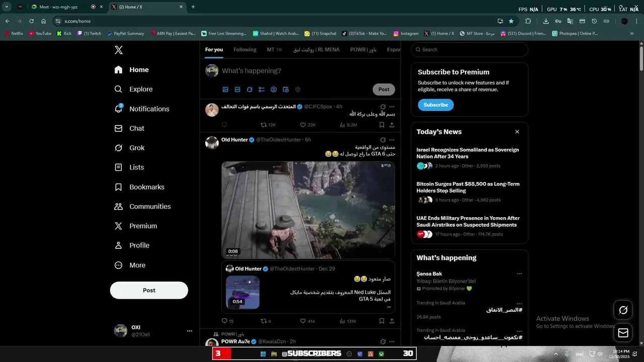Add a GIF to the new post
The image size is (644, 362).
click(237, 89)
